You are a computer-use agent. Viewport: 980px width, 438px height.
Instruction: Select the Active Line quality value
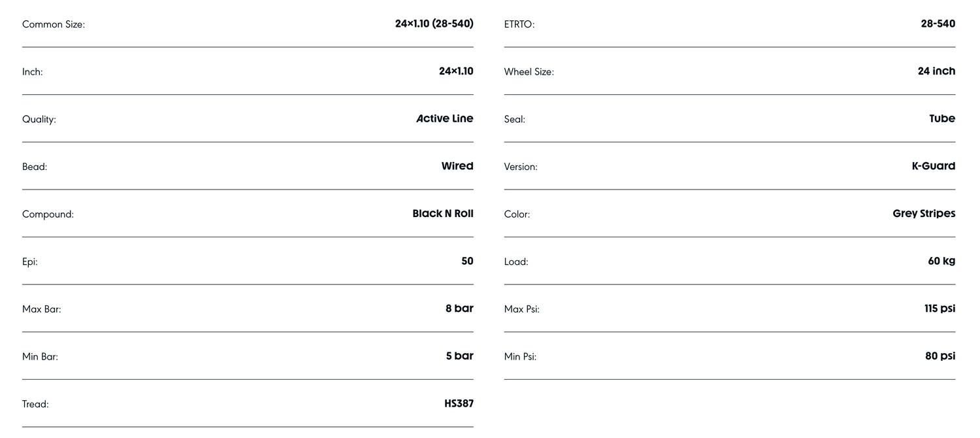[x=445, y=118]
